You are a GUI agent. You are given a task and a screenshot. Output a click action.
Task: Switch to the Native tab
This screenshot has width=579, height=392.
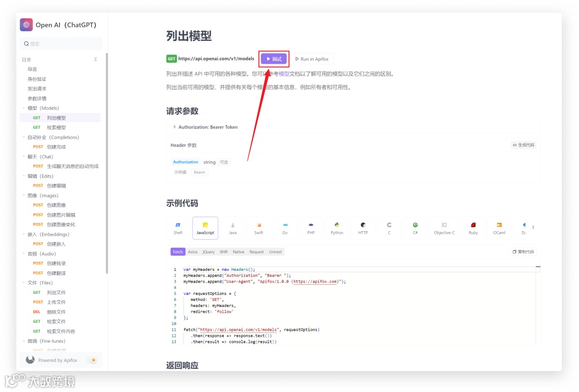point(239,252)
